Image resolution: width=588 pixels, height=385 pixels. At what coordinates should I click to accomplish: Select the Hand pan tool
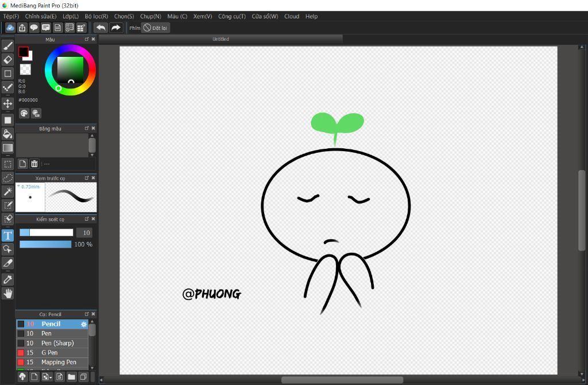(7, 293)
